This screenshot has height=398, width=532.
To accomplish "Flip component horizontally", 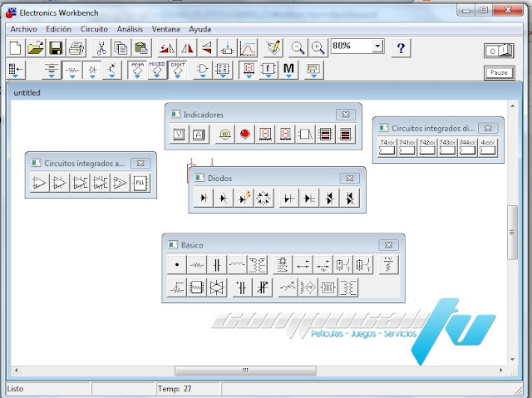I will tap(186, 48).
